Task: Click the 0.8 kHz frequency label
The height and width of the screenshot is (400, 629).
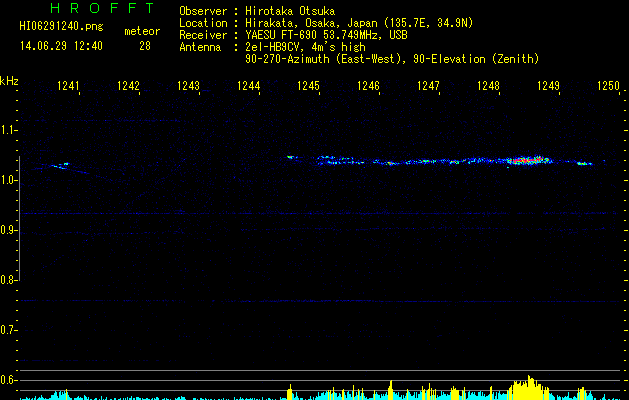Action: [8, 280]
